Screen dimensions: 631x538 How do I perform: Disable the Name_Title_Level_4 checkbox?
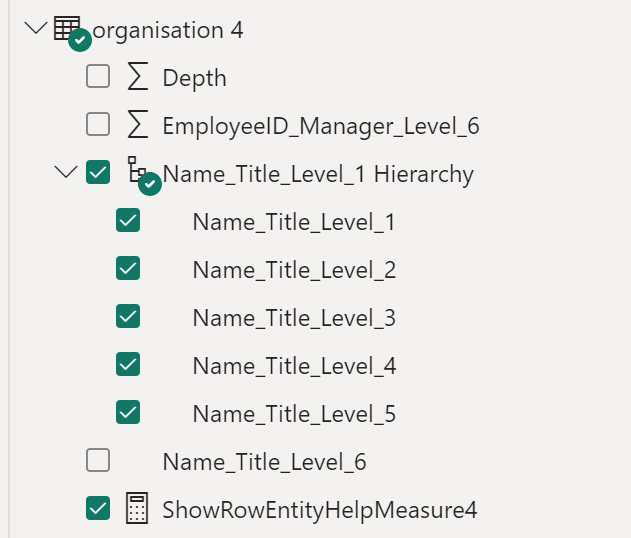[x=128, y=365]
